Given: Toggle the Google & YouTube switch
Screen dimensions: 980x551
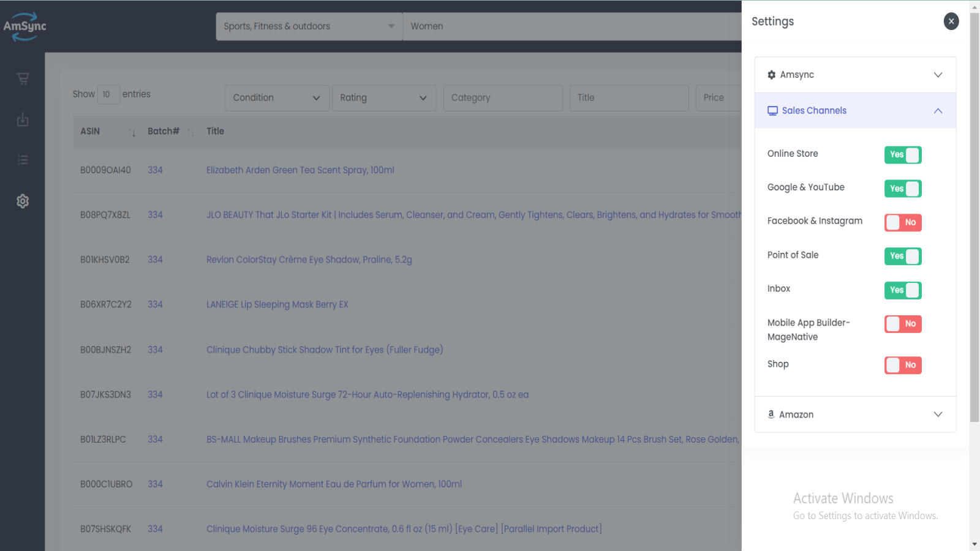Looking at the screenshot, I should (x=903, y=189).
